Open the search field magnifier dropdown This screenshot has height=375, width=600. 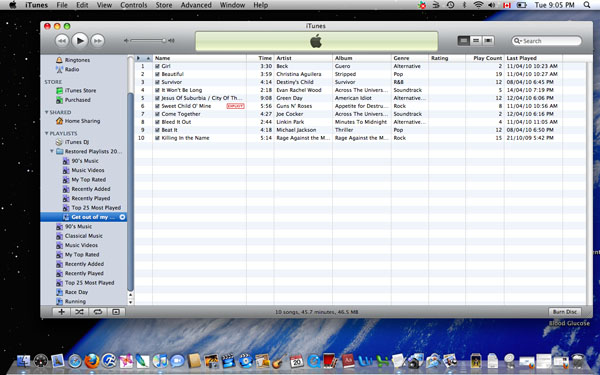(x=517, y=41)
